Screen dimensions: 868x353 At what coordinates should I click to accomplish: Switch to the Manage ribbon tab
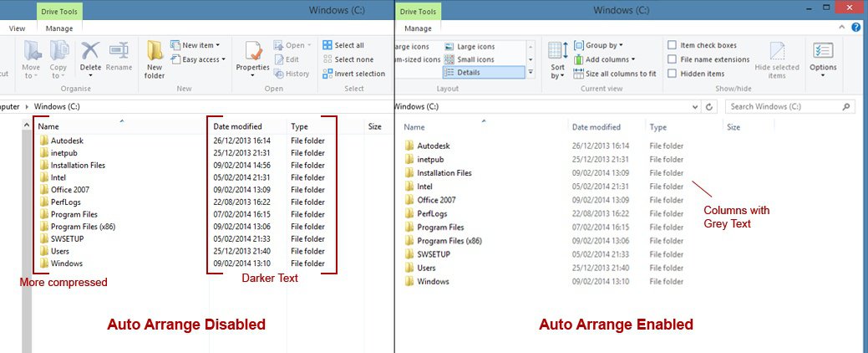tap(58, 28)
